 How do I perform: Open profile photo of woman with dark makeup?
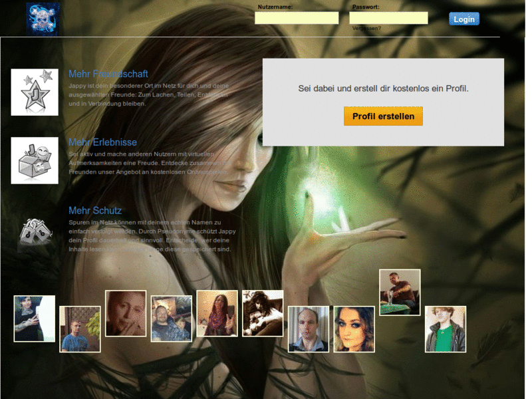click(x=354, y=329)
